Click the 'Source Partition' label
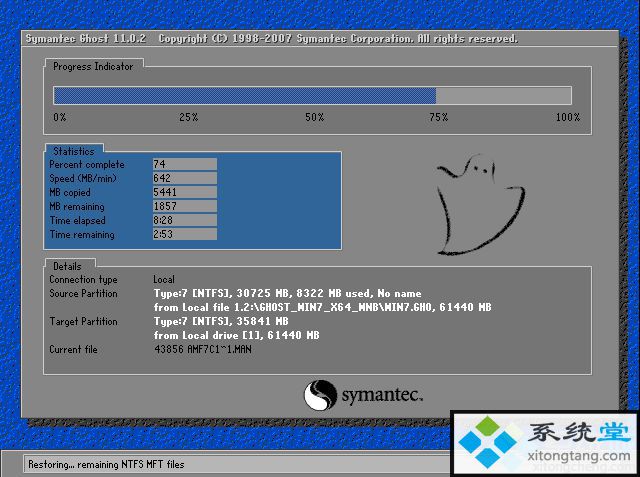The width and height of the screenshot is (640, 477). point(83,293)
